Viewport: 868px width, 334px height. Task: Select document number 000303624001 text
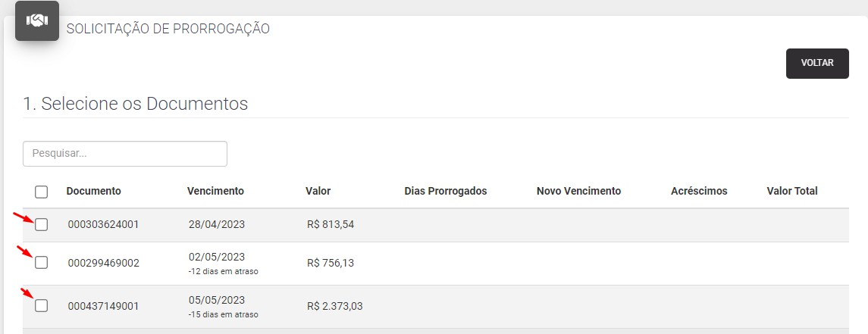pyautogui.click(x=104, y=224)
